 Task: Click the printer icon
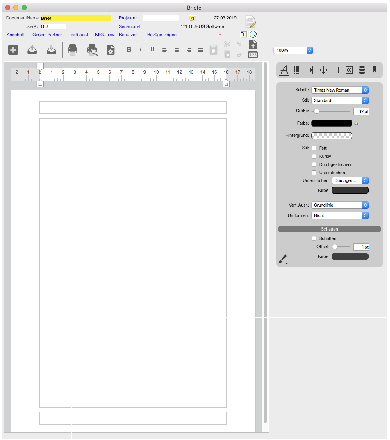point(72,50)
